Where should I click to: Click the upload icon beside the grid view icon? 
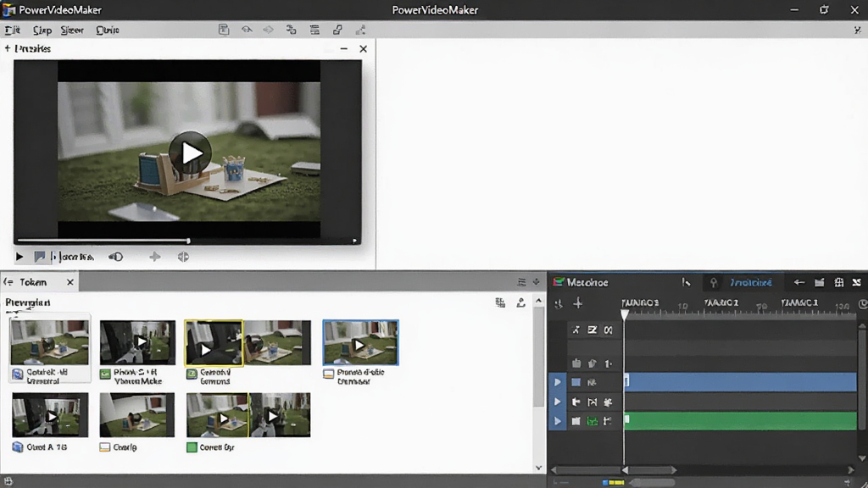(521, 302)
